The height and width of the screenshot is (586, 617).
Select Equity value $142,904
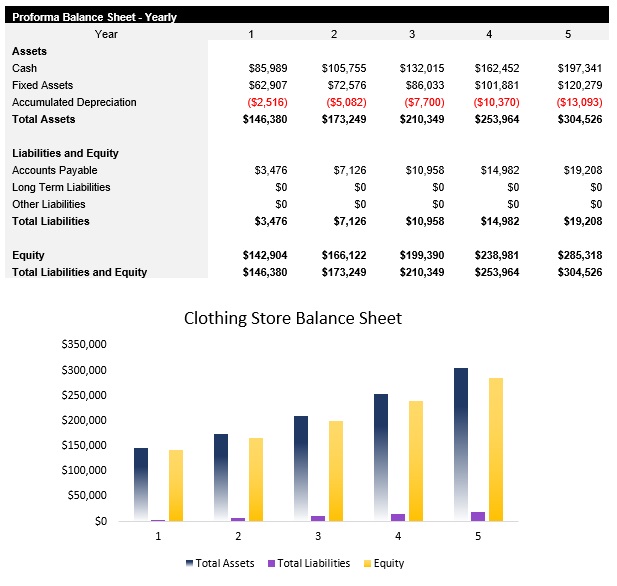coord(265,255)
